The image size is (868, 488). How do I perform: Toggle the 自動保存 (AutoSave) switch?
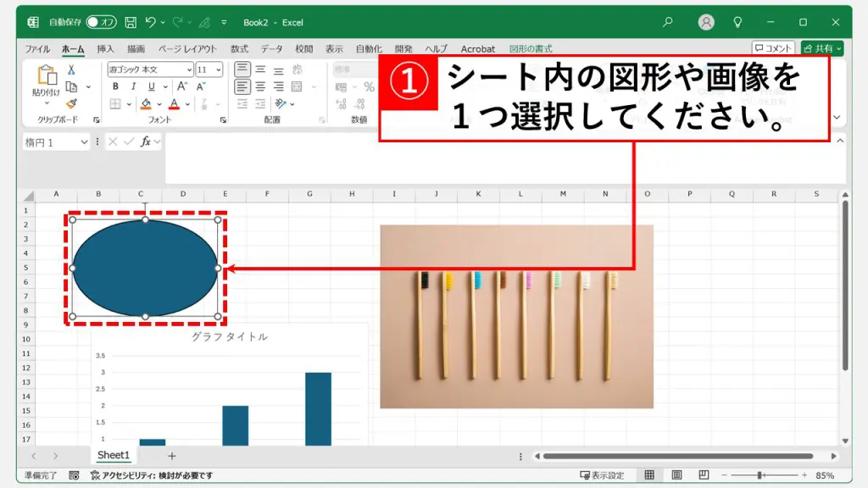tap(101, 22)
